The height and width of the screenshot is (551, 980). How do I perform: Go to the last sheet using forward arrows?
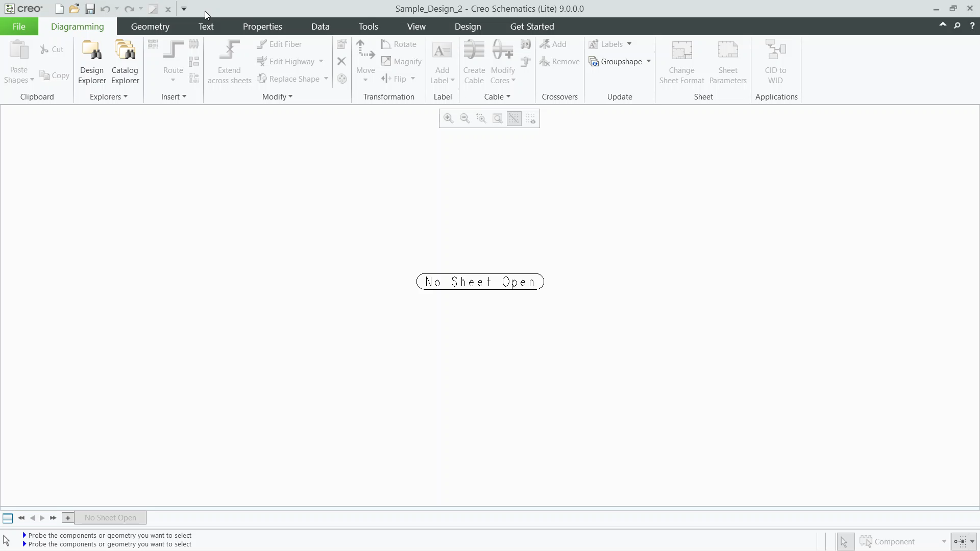(x=53, y=518)
